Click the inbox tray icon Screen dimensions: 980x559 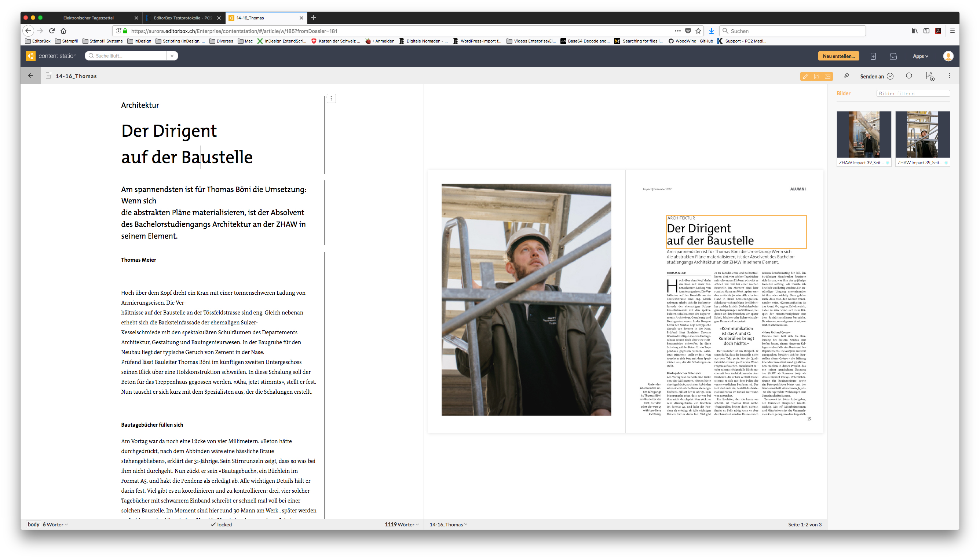(x=892, y=56)
